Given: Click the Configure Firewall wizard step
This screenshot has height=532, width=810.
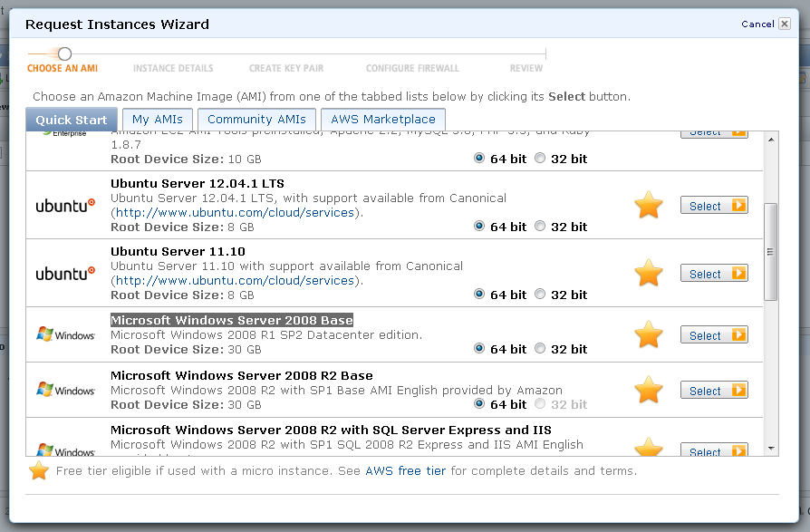Looking at the screenshot, I should (412, 68).
